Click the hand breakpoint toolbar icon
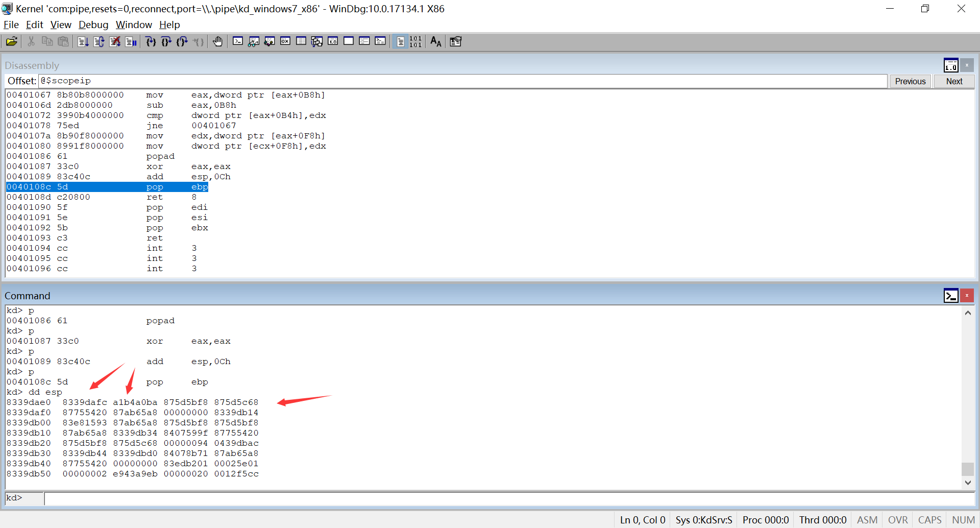 point(218,41)
